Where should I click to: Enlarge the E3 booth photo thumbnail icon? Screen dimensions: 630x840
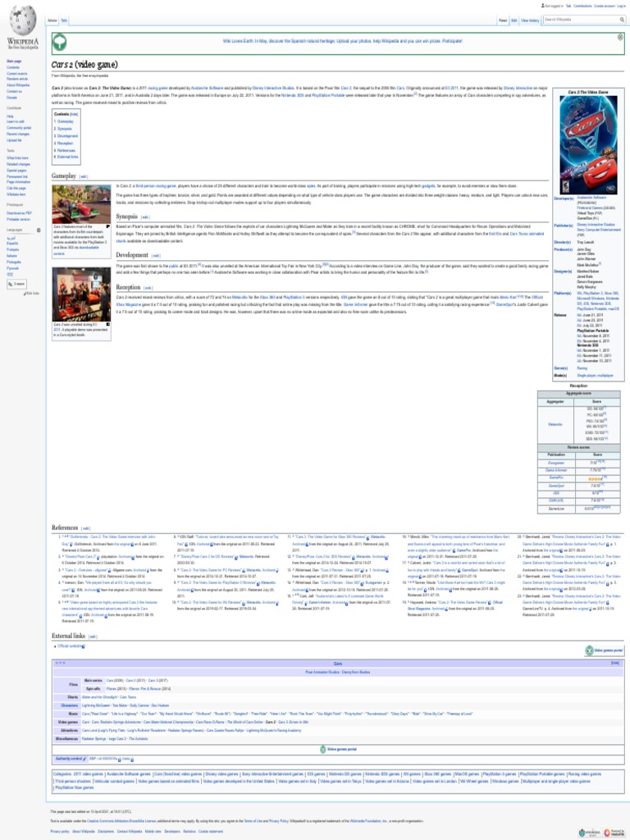(x=108, y=324)
